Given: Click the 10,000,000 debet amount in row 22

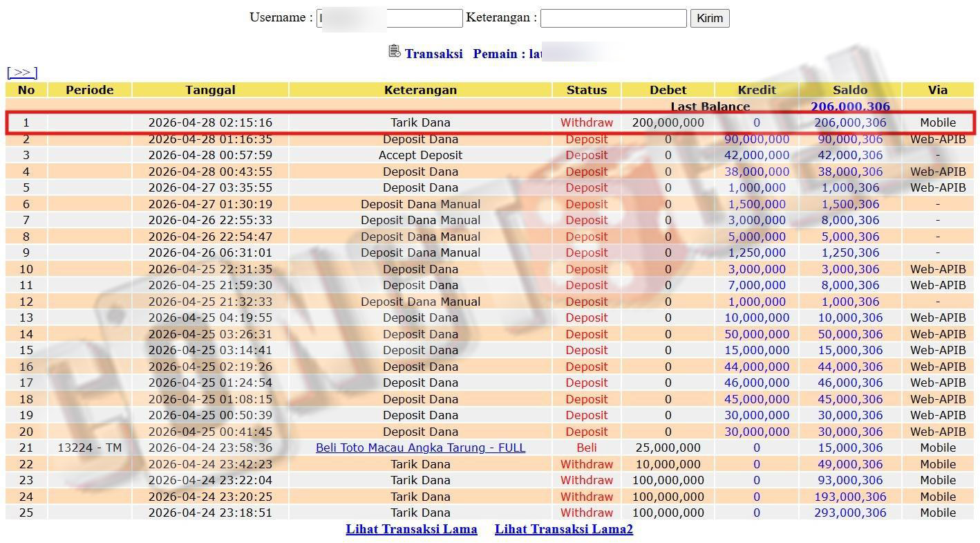Looking at the screenshot, I should coord(668,464).
